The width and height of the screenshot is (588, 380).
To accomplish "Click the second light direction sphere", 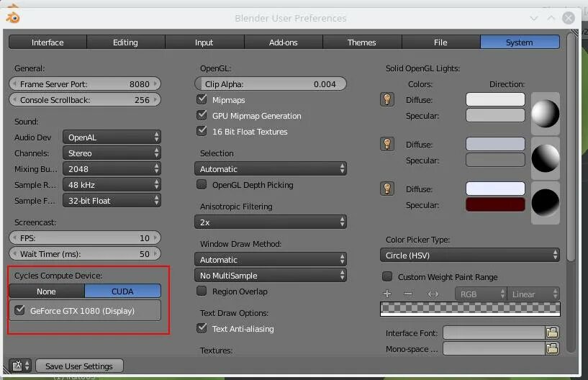I will (x=546, y=158).
